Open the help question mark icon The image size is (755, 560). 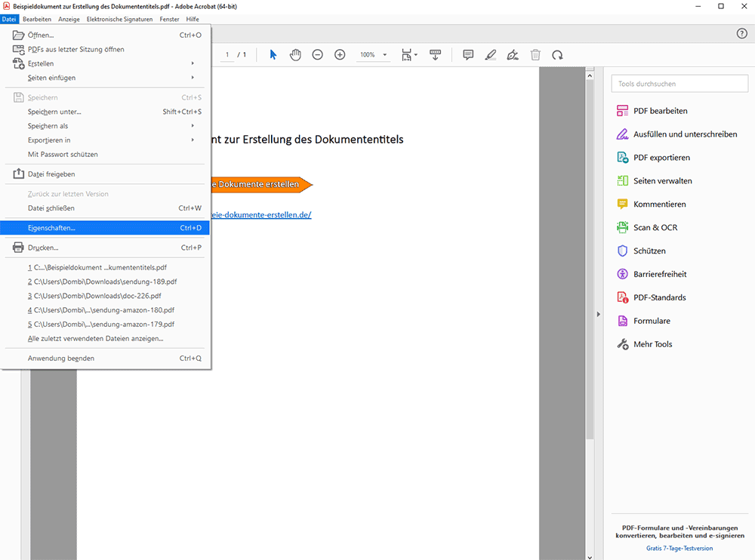coord(742,33)
